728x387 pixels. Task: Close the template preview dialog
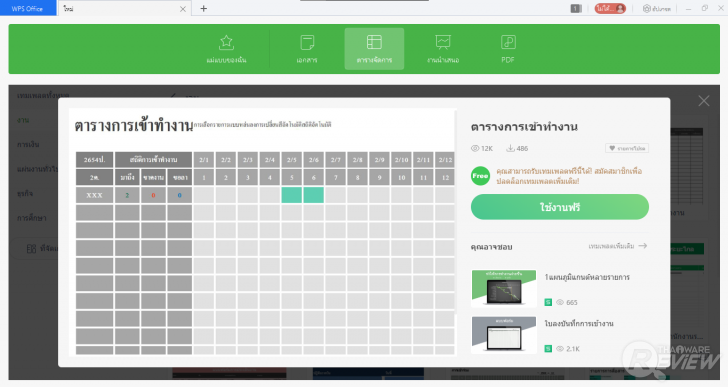(x=704, y=101)
